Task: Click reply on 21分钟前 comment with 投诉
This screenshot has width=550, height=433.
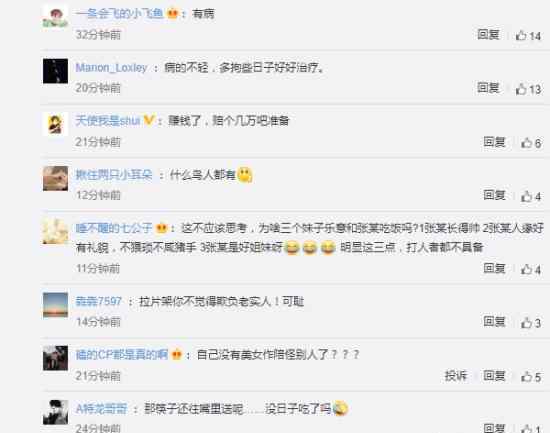Action: click(494, 375)
